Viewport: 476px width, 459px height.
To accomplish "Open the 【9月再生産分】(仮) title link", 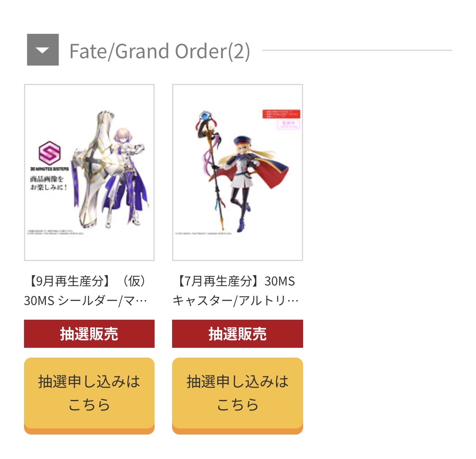I will 87,281.
